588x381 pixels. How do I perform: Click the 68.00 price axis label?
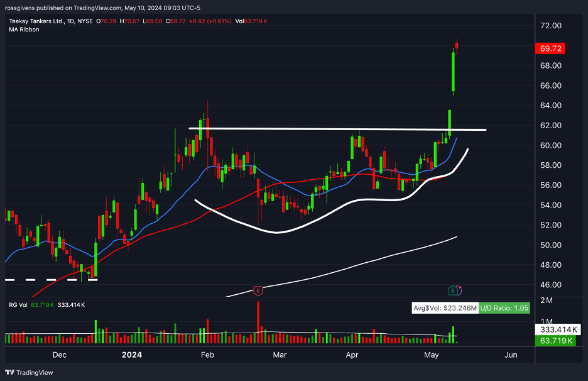(x=550, y=65)
